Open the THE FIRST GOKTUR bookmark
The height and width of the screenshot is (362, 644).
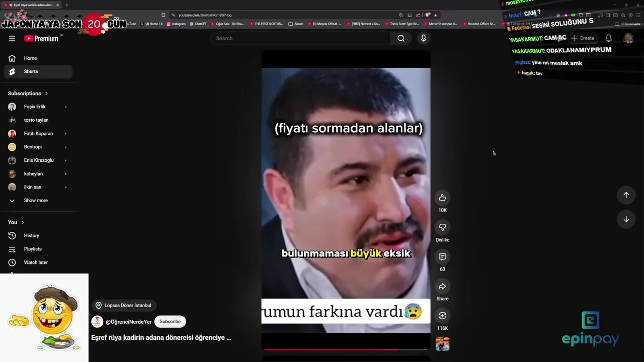(x=266, y=24)
